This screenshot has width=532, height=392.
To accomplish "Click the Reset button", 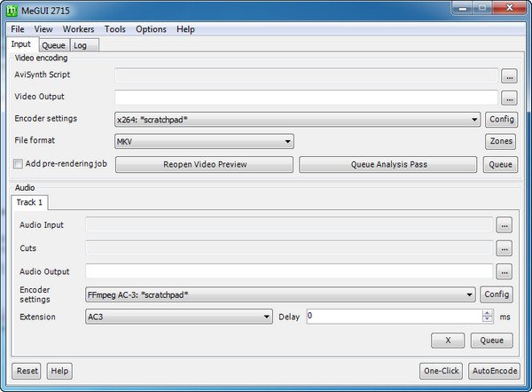I will (x=27, y=371).
